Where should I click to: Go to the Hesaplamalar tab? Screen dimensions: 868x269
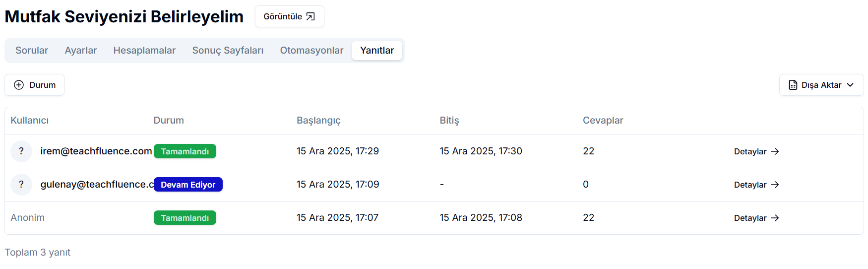(x=144, y=51)
